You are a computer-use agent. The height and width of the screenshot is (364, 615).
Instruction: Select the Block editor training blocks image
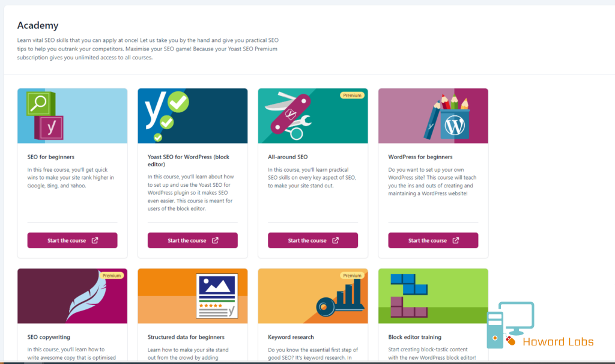(x=433, y=296)
